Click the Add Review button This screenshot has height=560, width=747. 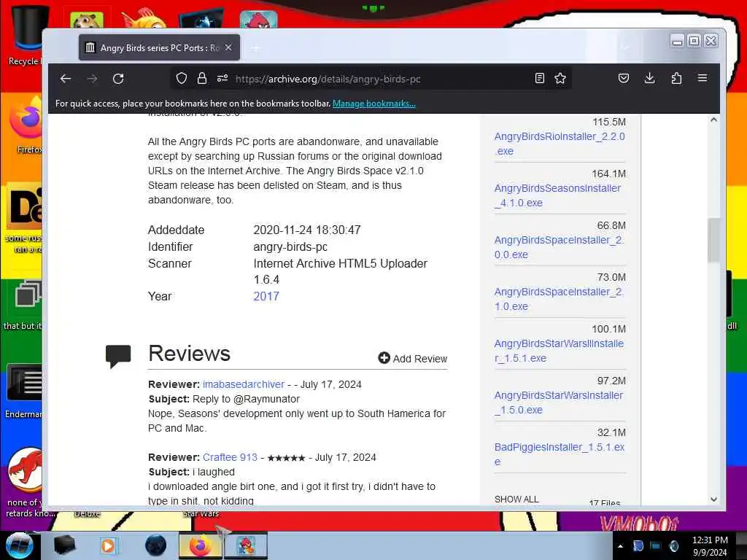(x=413, y=359)
